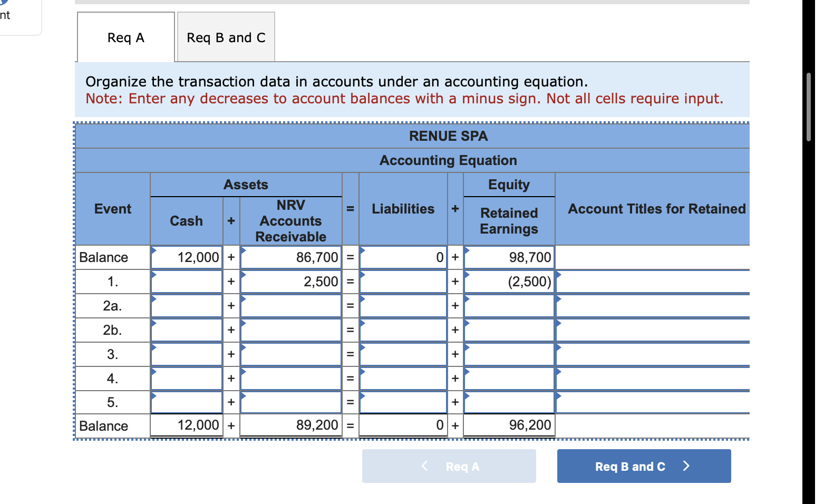Click the Accounting Equation heading
The image size is (824, 504).
coord(449,160)
